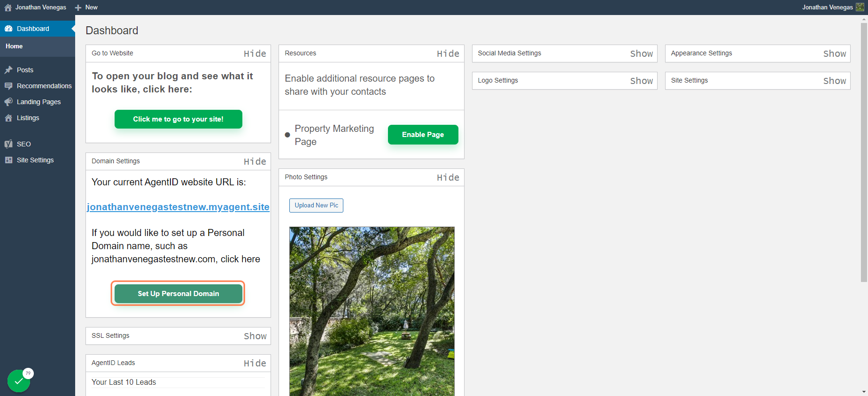Image resolution: width=868 pixels, height=396 pixels.
Task: Open the green checkmark badge widget
Action: (19, 381)
